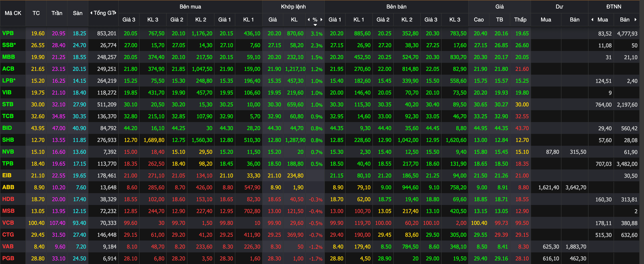Click EIB total value 178,461
The width and height of the screenshot is (644, 264).
pos(107,175)
